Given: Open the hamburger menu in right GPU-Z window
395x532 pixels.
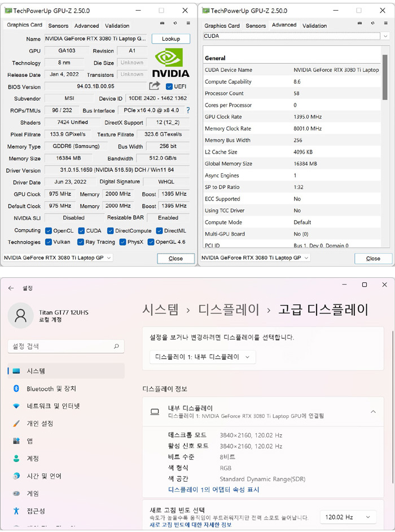Looking at the screenshot, I should (x=385, y=23).
